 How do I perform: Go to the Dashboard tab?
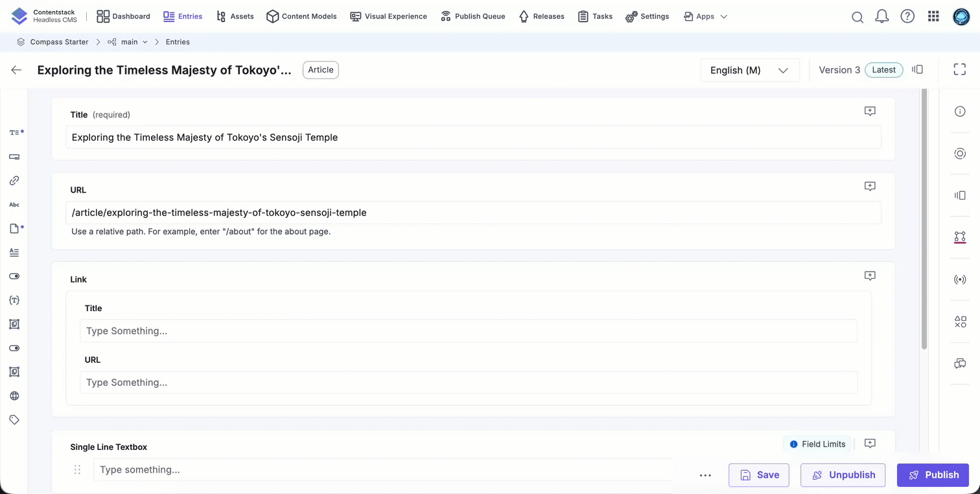[123, 16]
